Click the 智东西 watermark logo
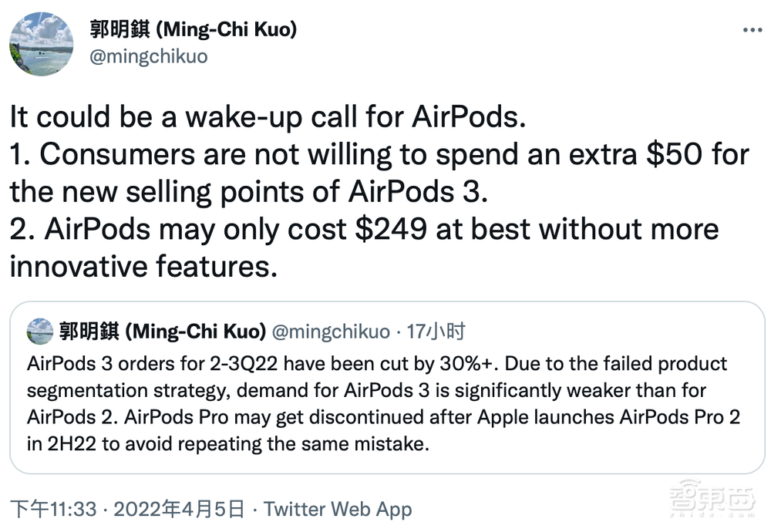The height and width of the screenshot is (532, 771). (x=715, y=499)
